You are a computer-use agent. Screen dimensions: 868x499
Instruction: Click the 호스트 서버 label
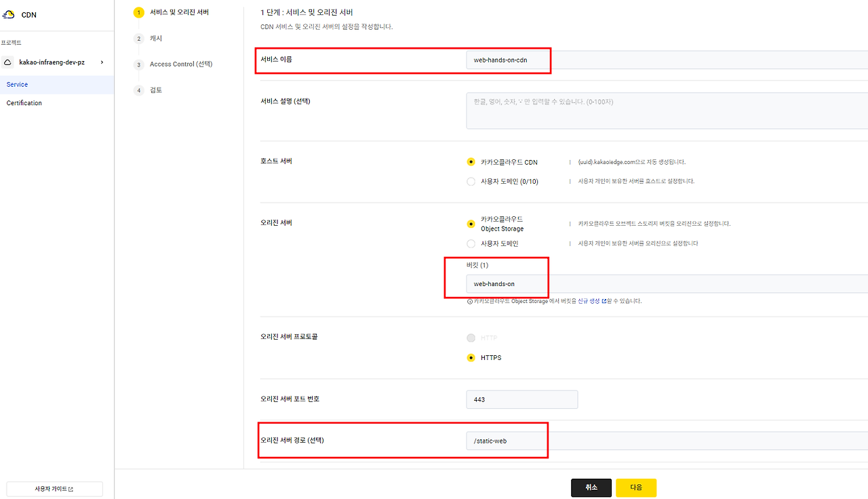pyautogui.click(x=277, y=161)
